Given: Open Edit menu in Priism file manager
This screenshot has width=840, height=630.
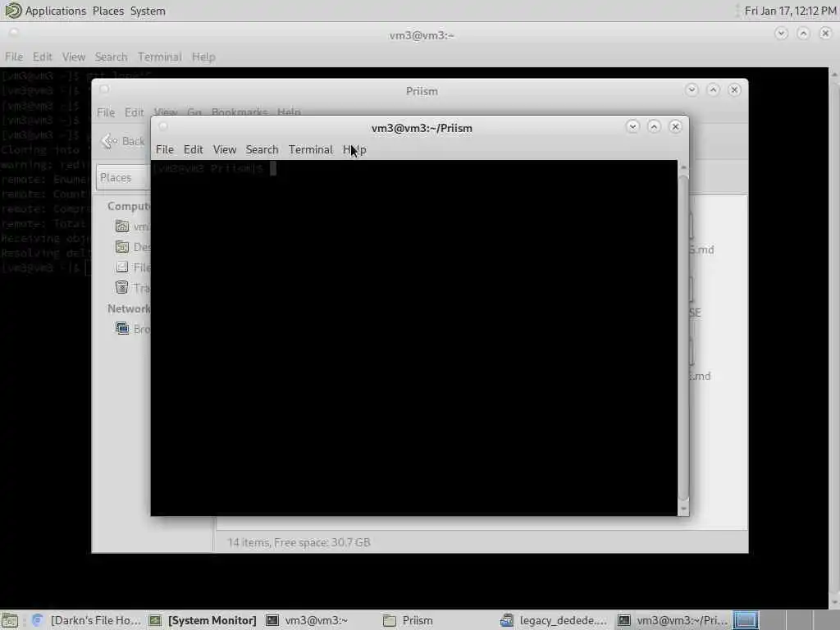Looking at the screenshot, I should 134,112.
